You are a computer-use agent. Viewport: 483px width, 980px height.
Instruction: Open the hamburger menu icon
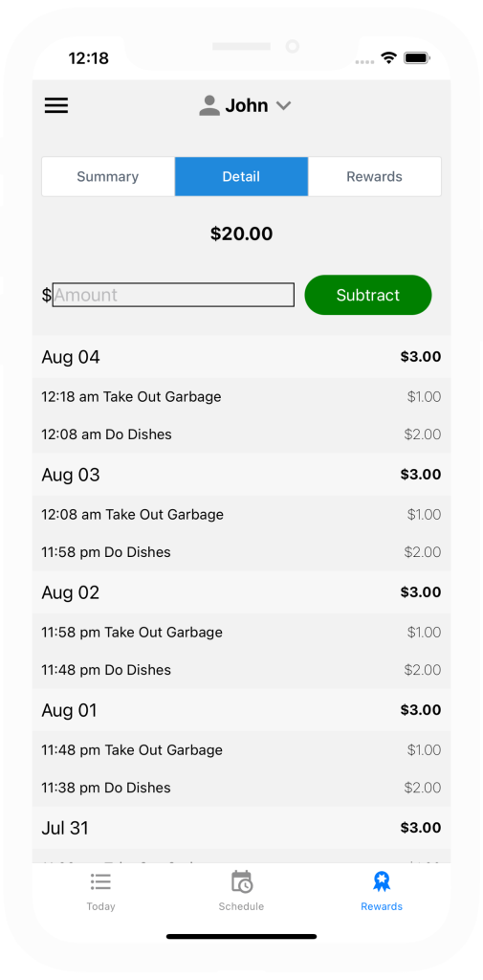56,105
